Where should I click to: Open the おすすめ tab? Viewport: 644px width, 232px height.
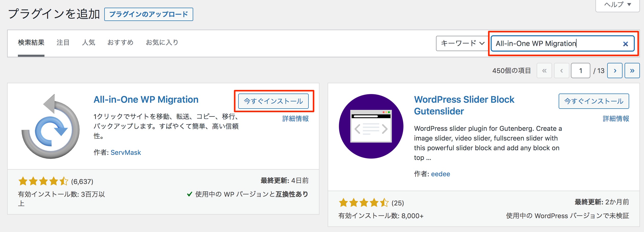pos(120,42)
